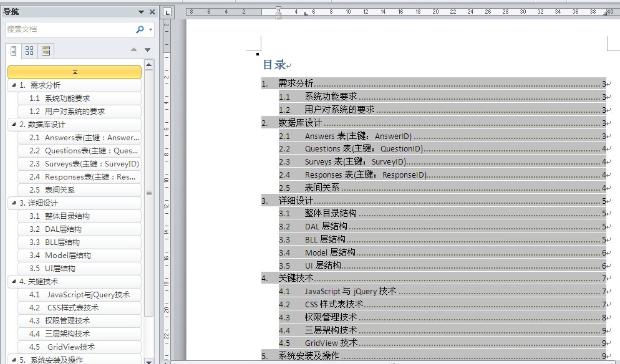The height and width of the screenshot is (364, 620).
Task: Click the '2.2 Questions 表' table of contents entry
Action: point(364,148)
